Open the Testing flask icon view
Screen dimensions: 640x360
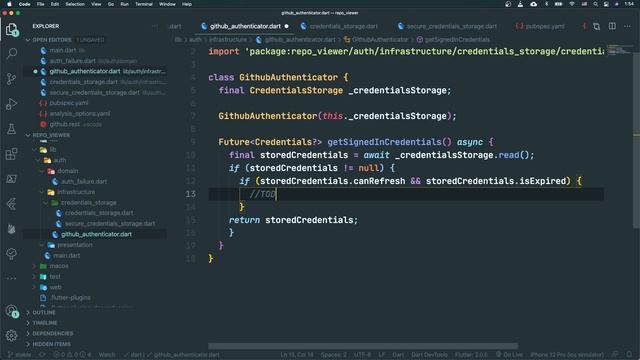11,129
